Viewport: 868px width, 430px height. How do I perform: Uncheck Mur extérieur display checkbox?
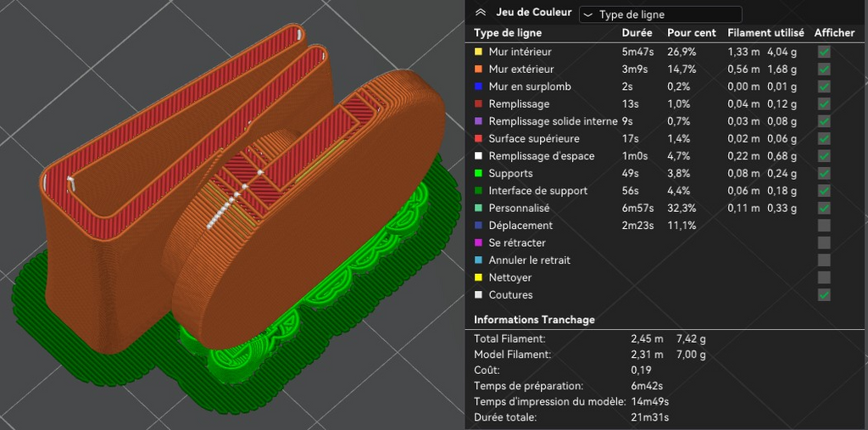pos(824,70)
